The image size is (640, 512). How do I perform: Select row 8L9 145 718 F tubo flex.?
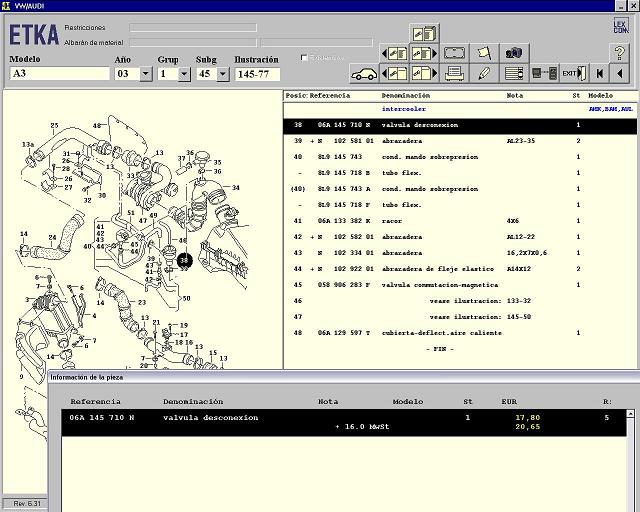click(x=460, y=205)
